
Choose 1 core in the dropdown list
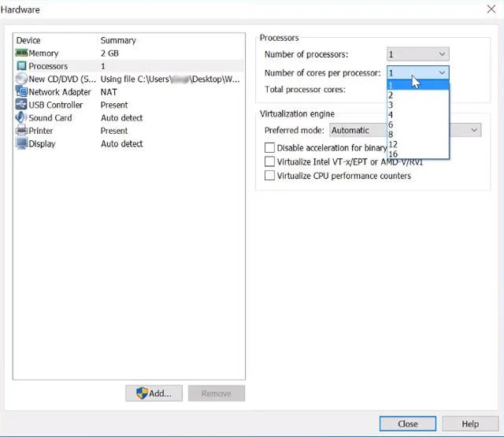click(x=418, y=85)
